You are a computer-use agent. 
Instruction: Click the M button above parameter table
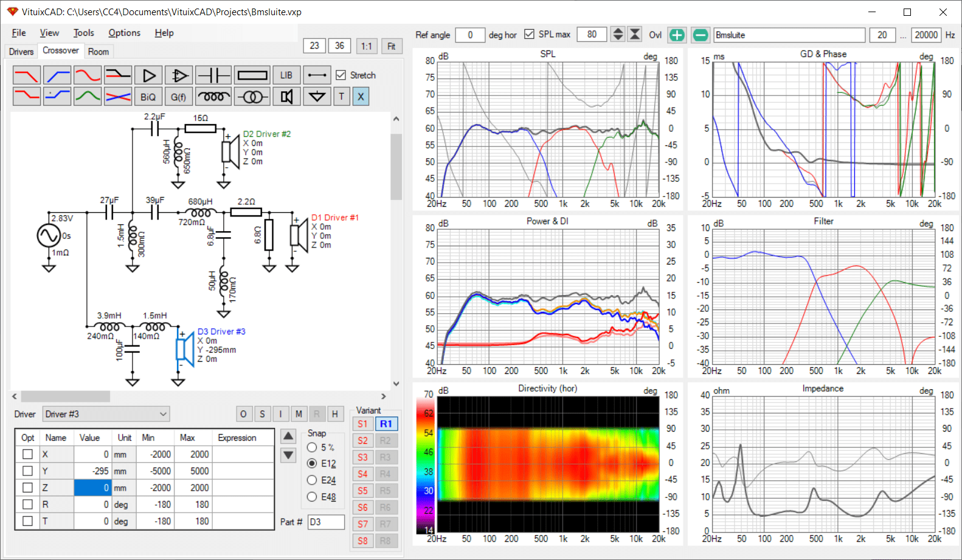(x=299, y=414)
